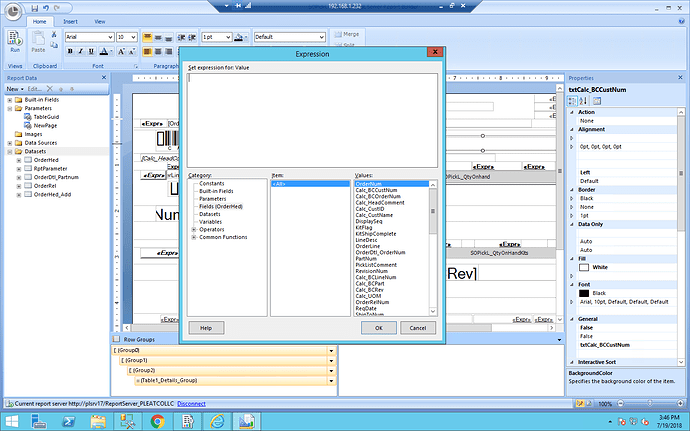Click the Report Builder taskbar icon

pos(247,422)
